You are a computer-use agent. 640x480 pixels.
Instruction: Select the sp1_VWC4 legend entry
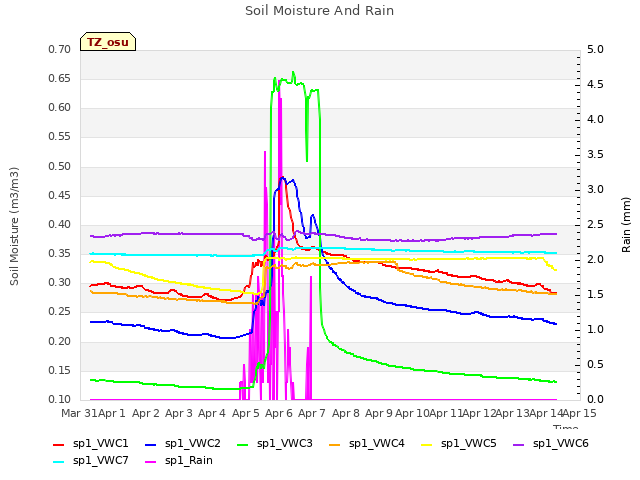point(367,444)
